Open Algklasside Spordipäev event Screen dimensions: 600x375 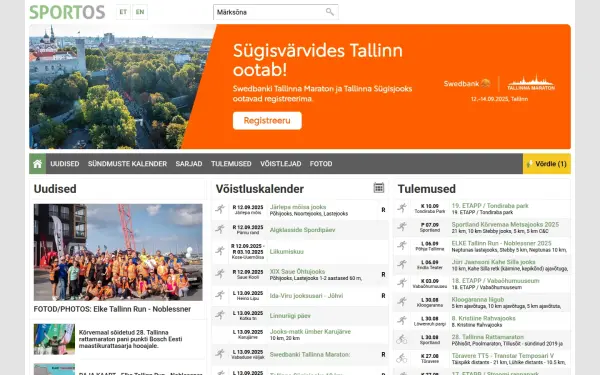point(302,230)
